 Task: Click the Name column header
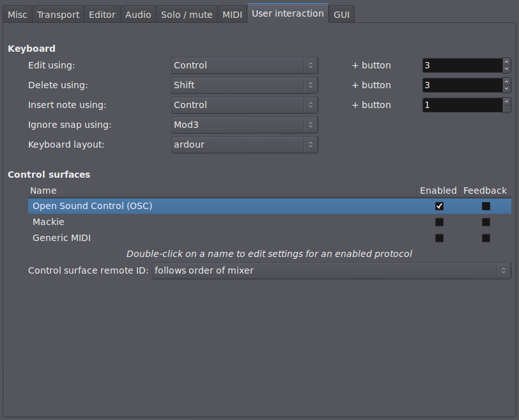[43, 191]
